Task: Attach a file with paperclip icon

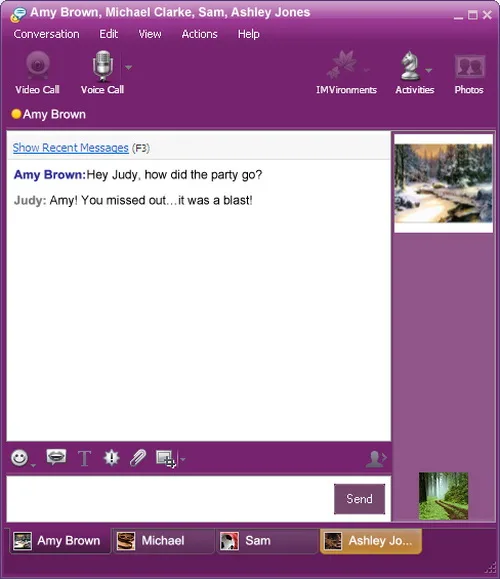Action: (x=138, y=458)
